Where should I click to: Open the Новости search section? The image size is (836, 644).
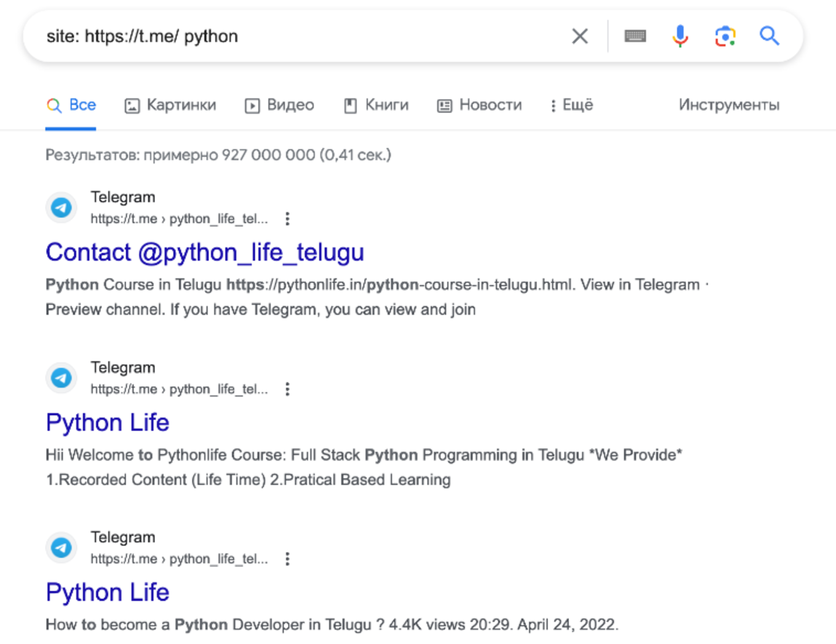click(x=479, y=105)
